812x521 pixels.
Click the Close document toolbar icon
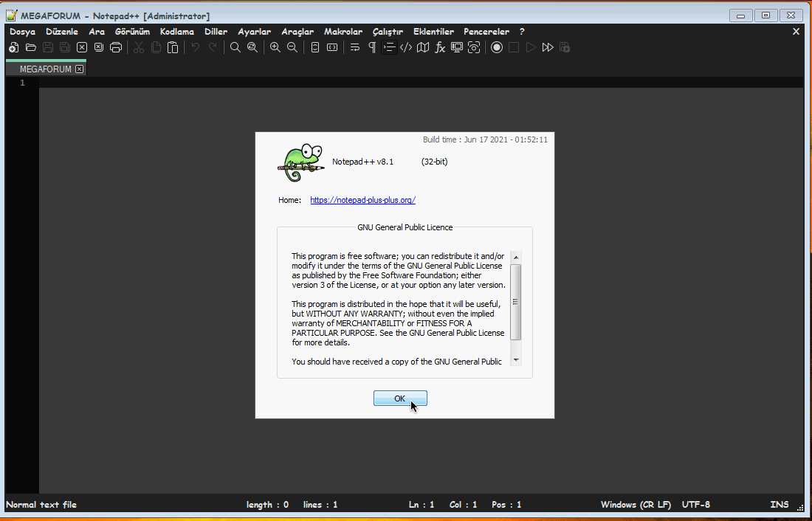82,48
